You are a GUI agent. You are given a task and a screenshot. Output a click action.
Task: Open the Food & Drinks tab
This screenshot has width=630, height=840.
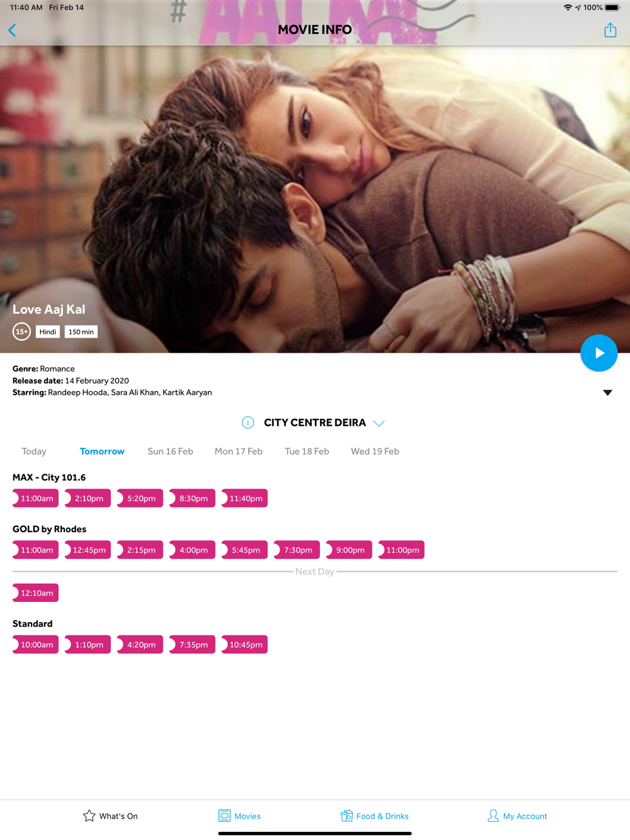click(x=374, y=816)
